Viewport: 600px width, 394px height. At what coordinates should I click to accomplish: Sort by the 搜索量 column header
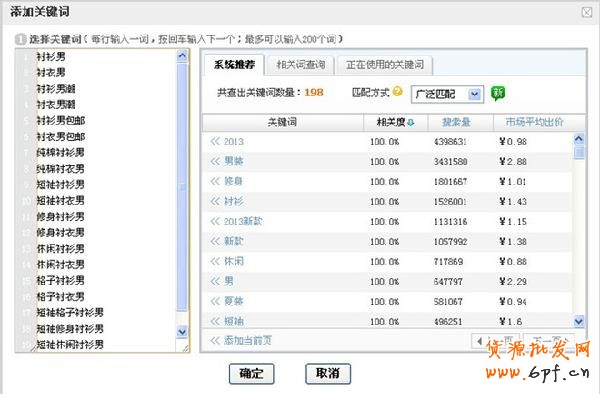[x=455, y=122]
